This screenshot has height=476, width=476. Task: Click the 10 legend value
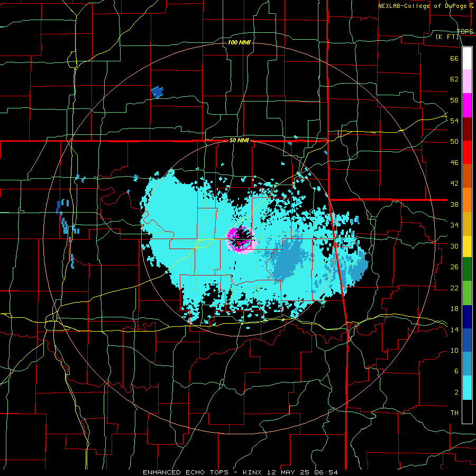tap(454, 351)
